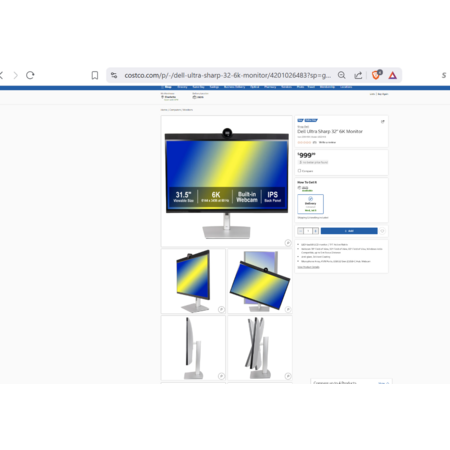Screen dimensions: 450x450
Task: Open site settings icon in address bar
Action: point(114,75)
